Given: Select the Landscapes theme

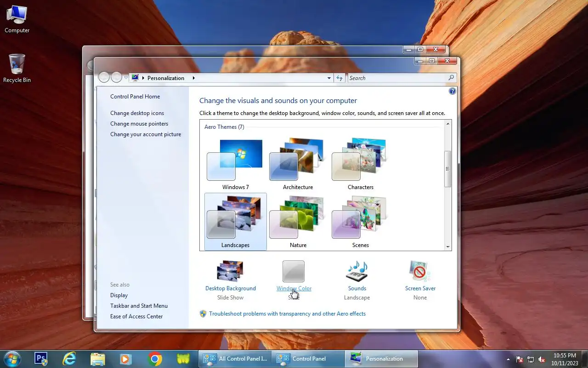Looking at the screenshot, I should coord(235,222).
